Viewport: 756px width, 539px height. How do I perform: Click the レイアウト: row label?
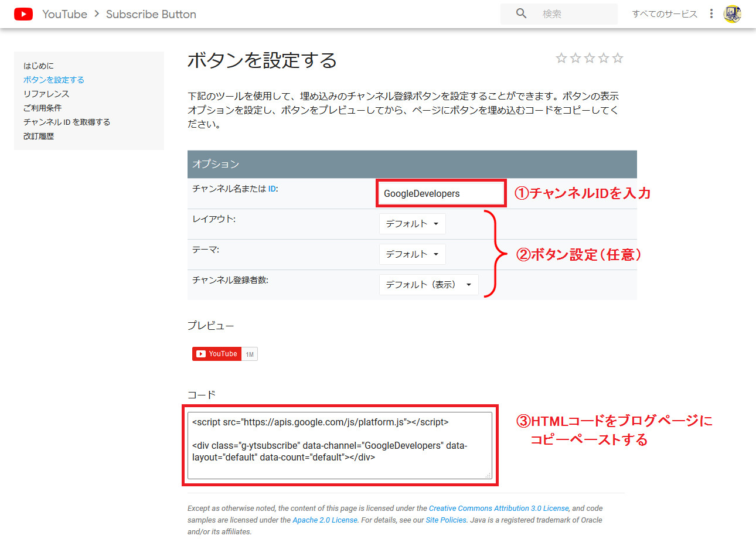(x=214, y=219)
